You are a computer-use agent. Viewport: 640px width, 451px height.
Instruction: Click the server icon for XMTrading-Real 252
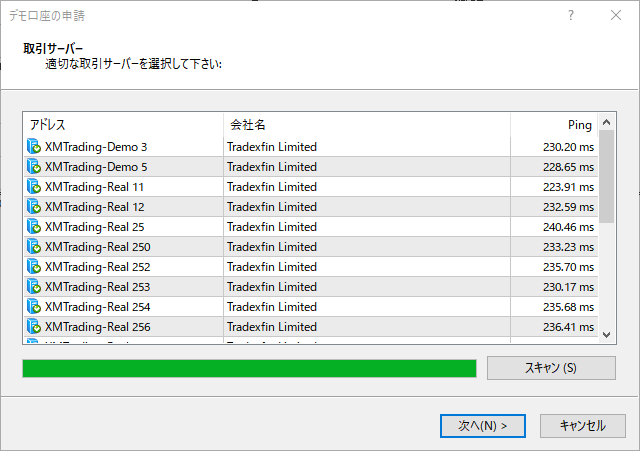point(34,267)
